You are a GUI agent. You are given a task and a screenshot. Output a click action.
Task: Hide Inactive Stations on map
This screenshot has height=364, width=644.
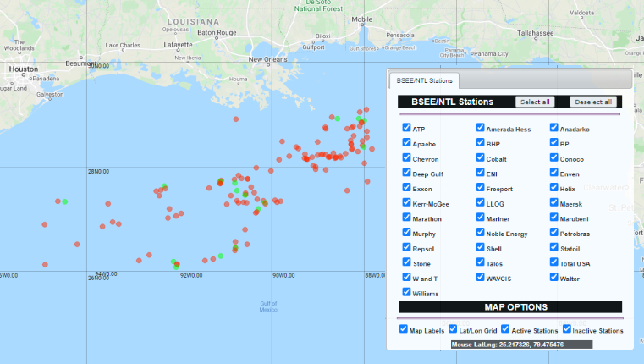point(567,329)
